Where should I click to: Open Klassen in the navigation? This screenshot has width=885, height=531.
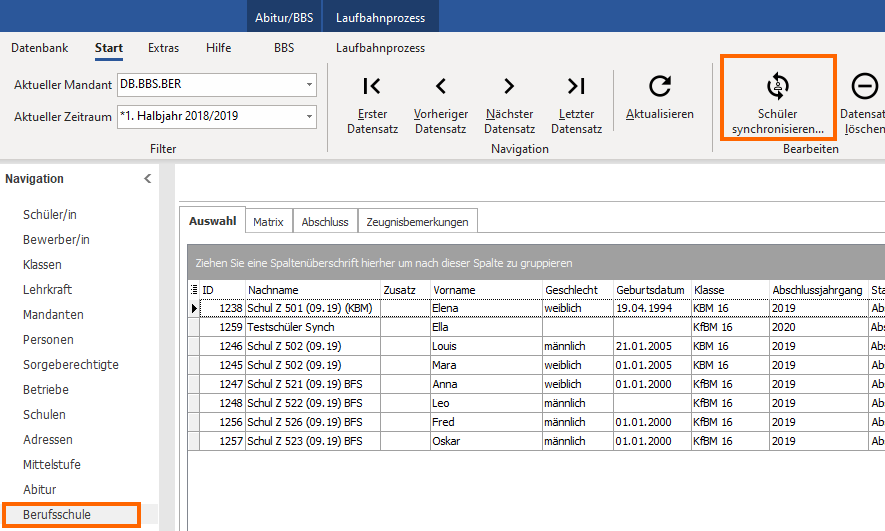(x=42, y=264)
